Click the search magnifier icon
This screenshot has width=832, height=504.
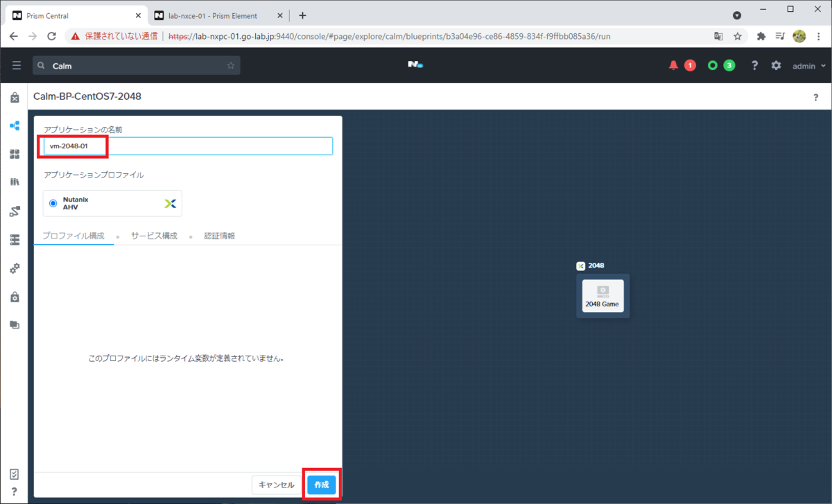pos(42,66)
